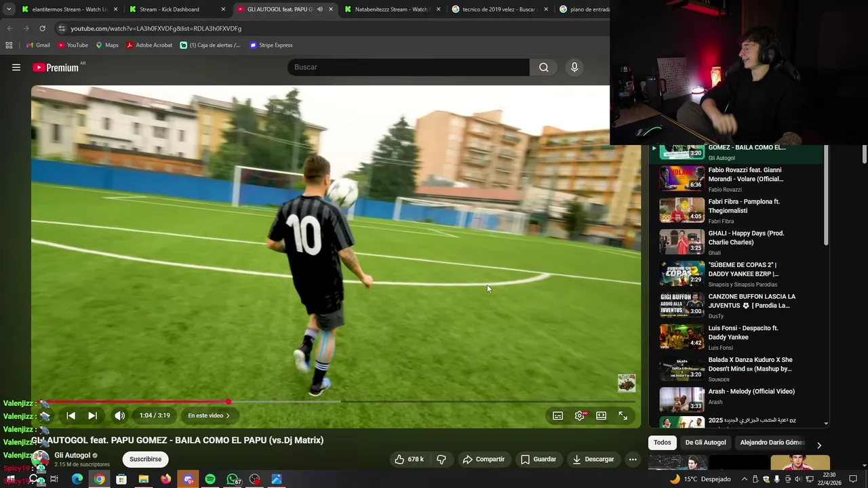Subscribe to Gli Autogol channel

pos(145,459)
